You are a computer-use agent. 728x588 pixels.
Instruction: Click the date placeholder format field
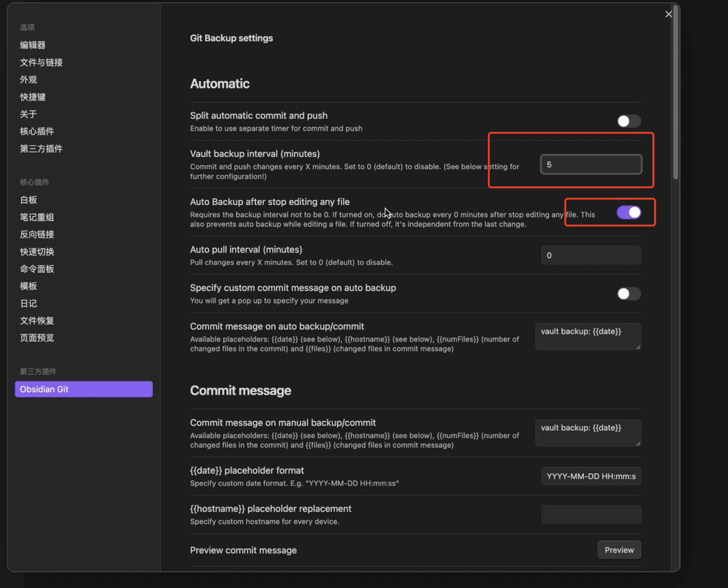[591, 476]
